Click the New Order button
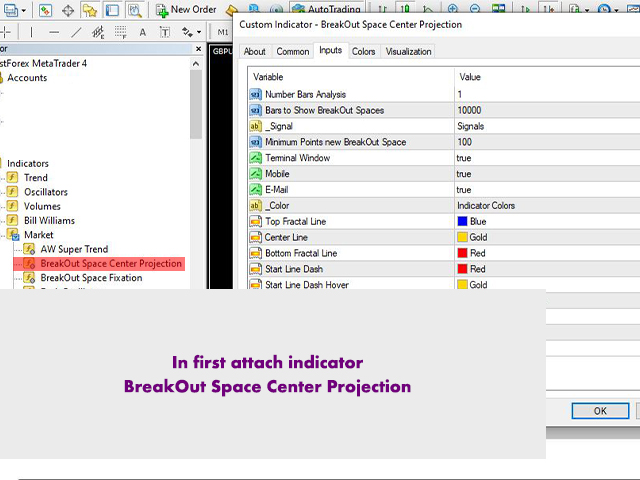Viewport: 640px width, 480px height. 186,10
